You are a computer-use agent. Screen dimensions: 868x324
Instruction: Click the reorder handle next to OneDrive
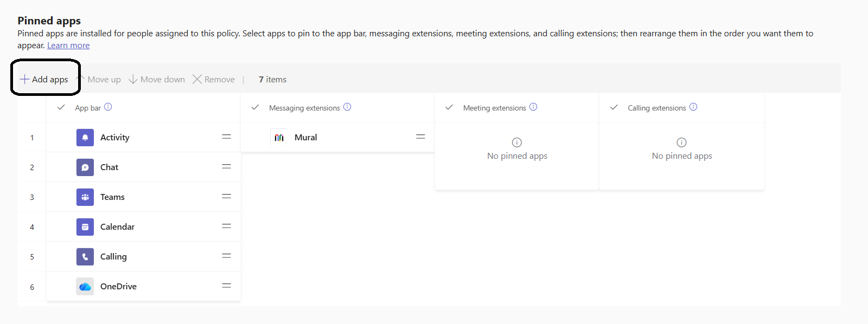227,286
